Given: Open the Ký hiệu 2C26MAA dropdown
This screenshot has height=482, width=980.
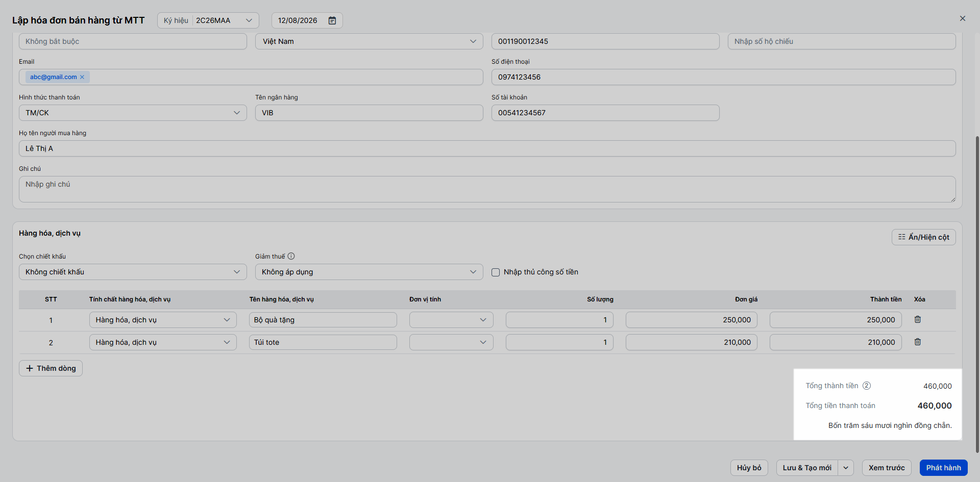Looking at the screenshot, I should point(208,20).
